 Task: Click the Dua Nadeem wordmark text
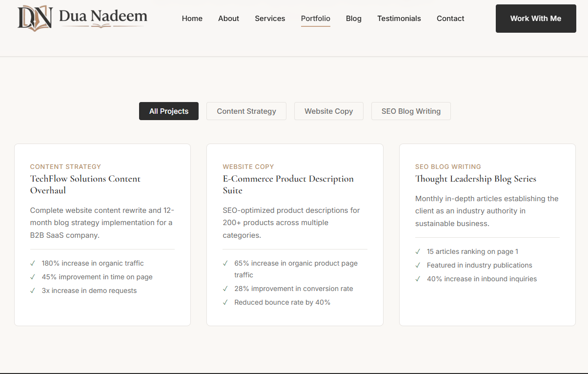point(102,16)
